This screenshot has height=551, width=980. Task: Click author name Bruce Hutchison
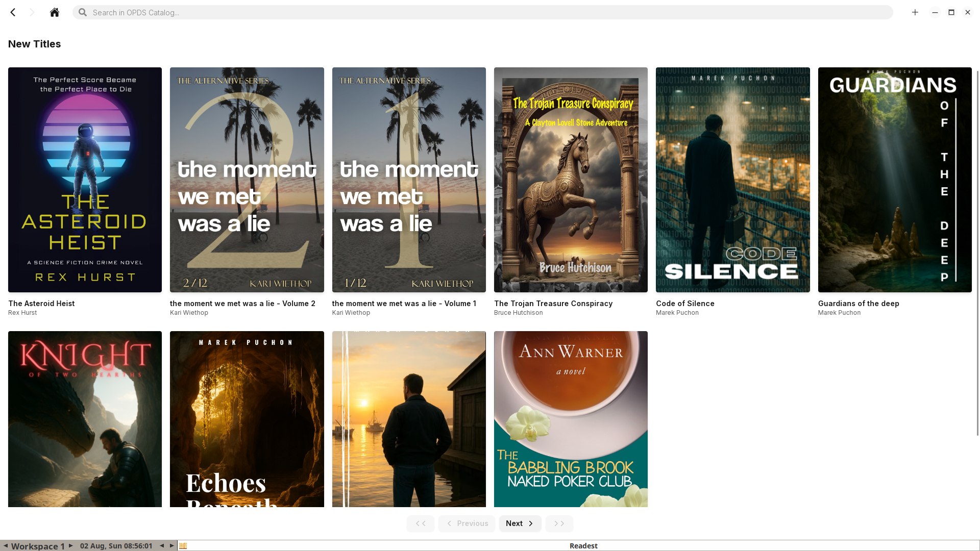519,313
